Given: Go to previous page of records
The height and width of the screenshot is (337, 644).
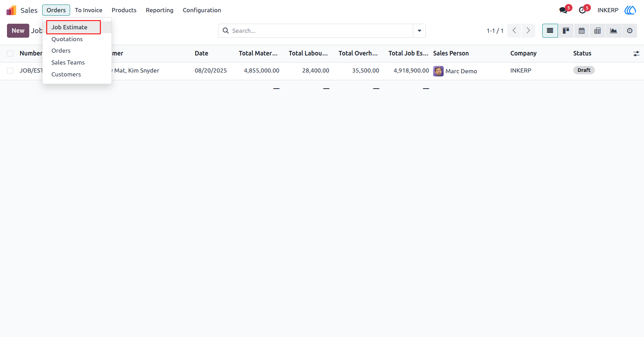Looking at the screenshot, I should pos(514,31).
